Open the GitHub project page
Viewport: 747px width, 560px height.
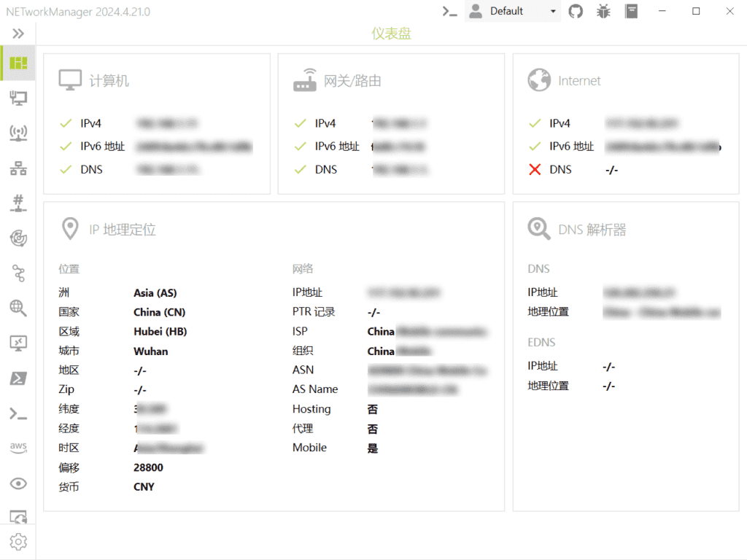(576, 11)
